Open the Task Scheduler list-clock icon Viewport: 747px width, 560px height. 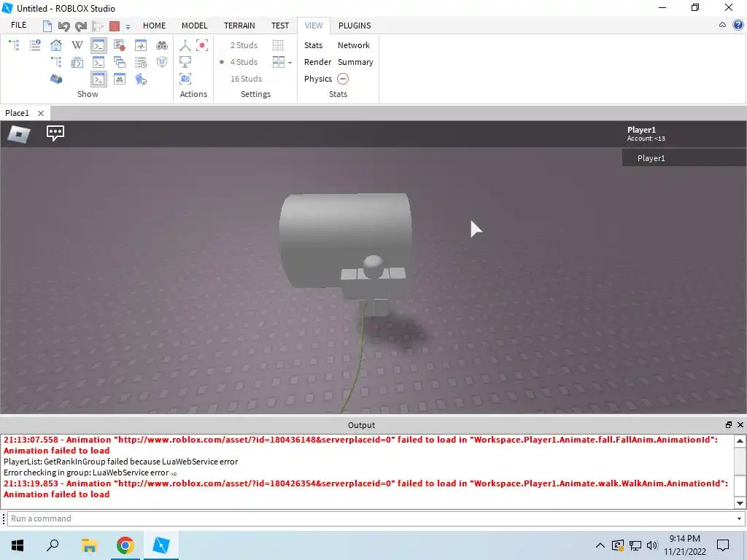tap(141, 62)
